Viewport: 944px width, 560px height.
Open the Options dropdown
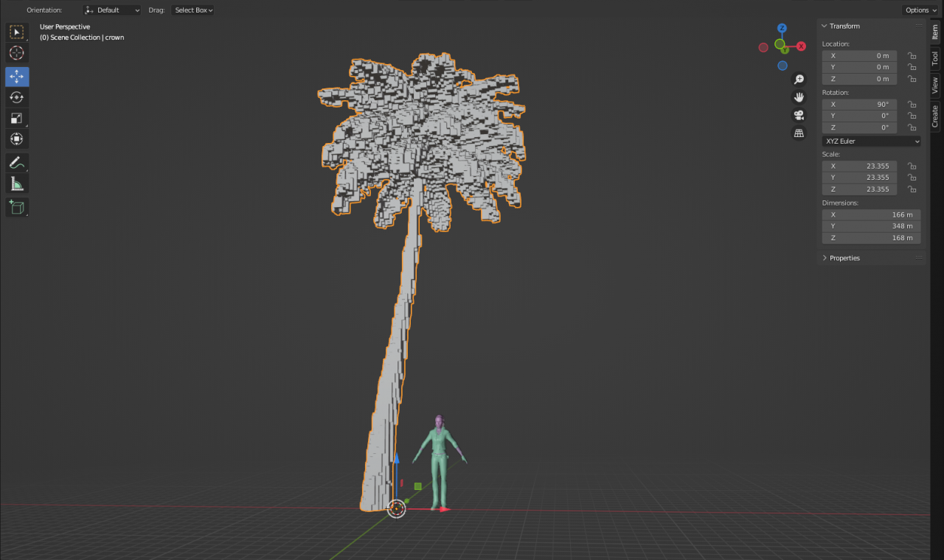[x=920, y=10]
